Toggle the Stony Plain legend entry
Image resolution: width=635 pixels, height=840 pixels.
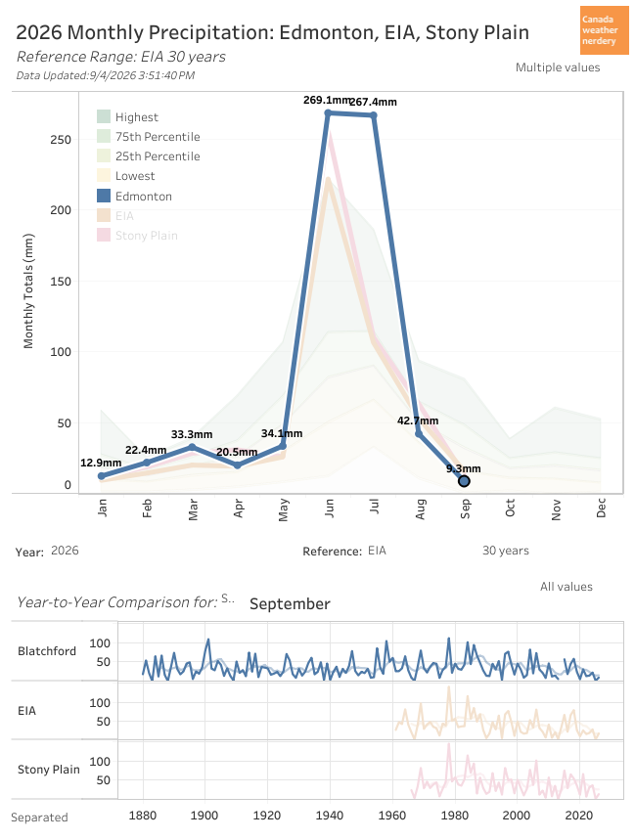point(137,235)
